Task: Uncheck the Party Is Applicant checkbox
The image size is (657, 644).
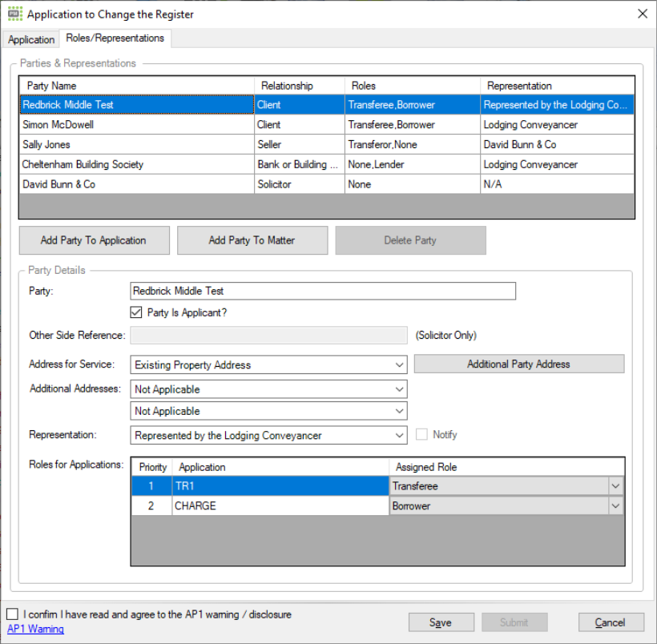Action: click(x=136, y=312)
